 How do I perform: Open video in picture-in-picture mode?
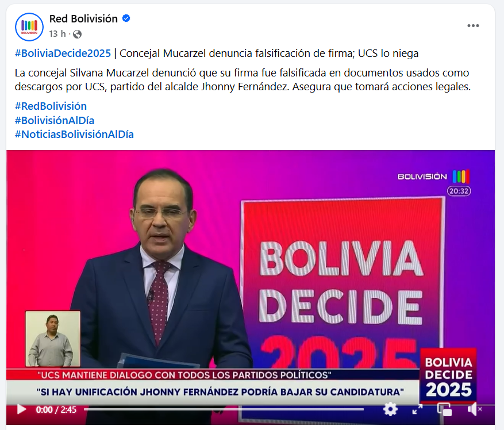coord(445,409)
